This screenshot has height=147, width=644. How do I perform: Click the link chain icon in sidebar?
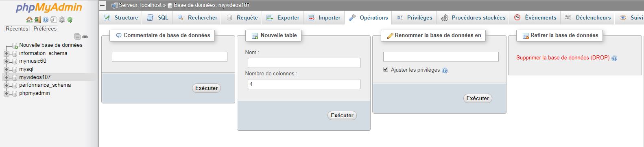[85, 37]
